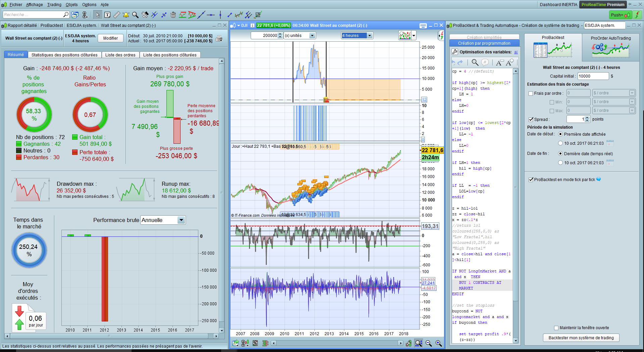
Task: Uncheck the Spread checkbox
Action: [x=531, y=119]
